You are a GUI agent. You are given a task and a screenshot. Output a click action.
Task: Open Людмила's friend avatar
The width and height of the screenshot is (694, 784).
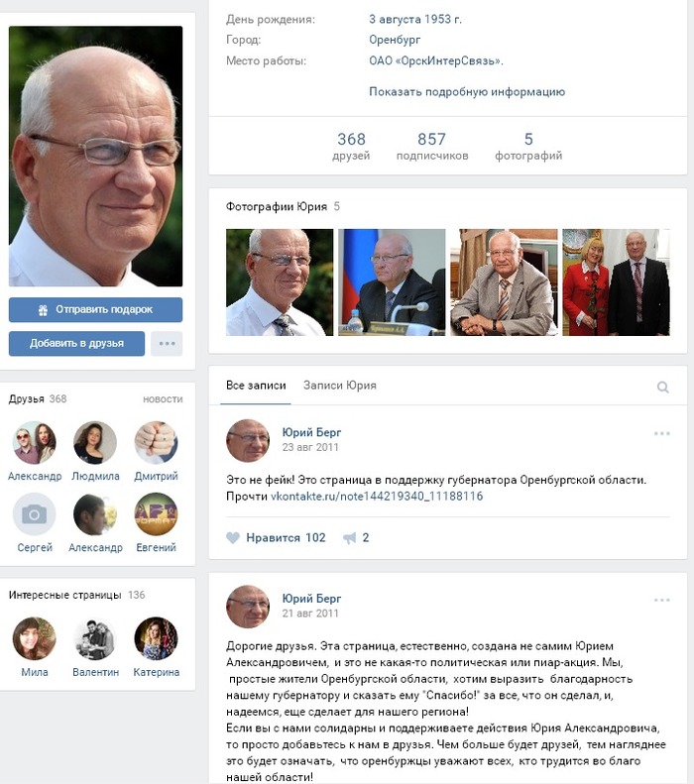pos(95,442)
